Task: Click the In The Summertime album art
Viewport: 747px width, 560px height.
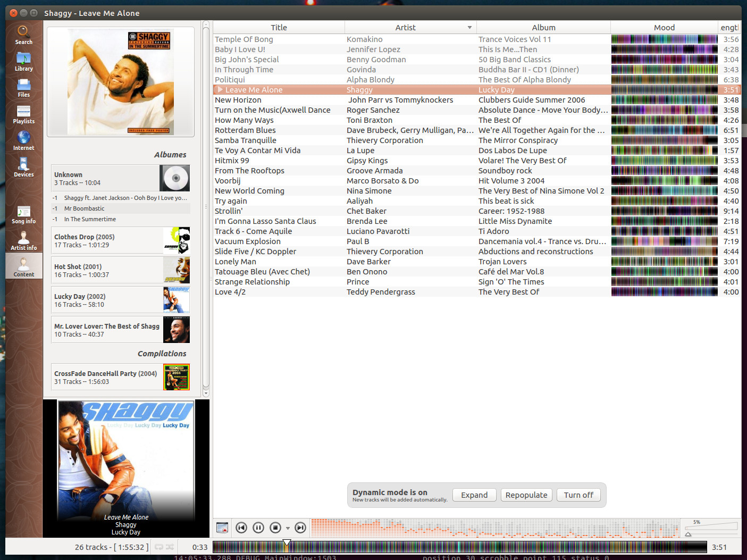Action: [x=120, y=81]
